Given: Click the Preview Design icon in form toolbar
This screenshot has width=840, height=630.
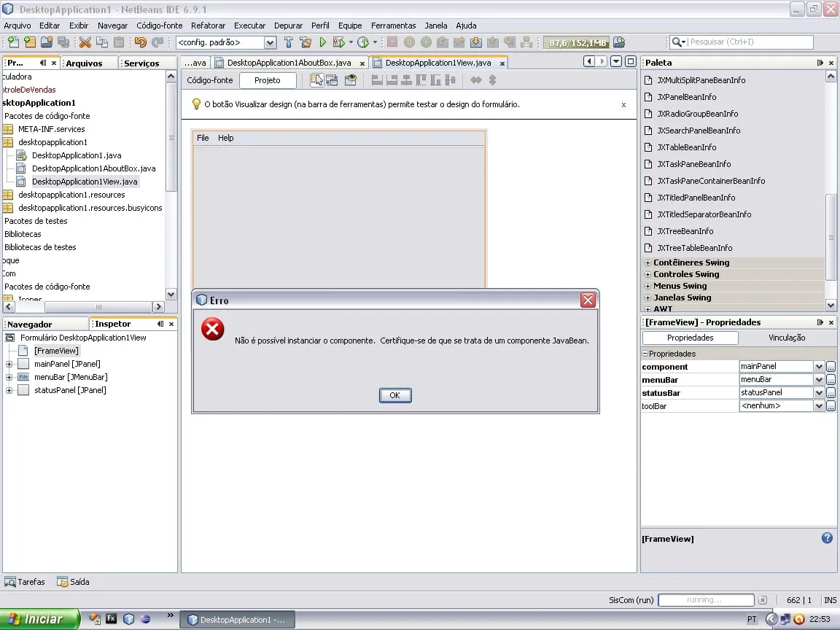Looking at the screenshot, I should [350, 80].
